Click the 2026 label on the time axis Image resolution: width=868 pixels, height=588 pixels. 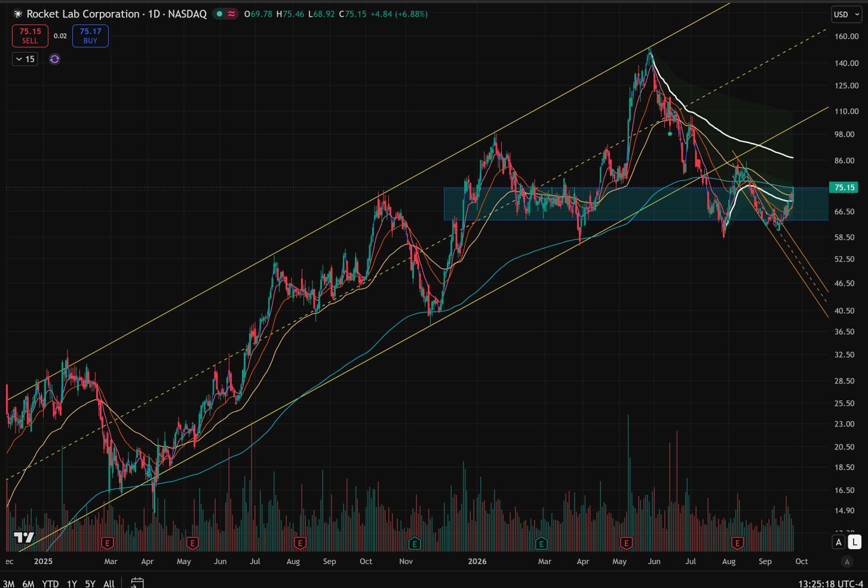click(477, 561)
